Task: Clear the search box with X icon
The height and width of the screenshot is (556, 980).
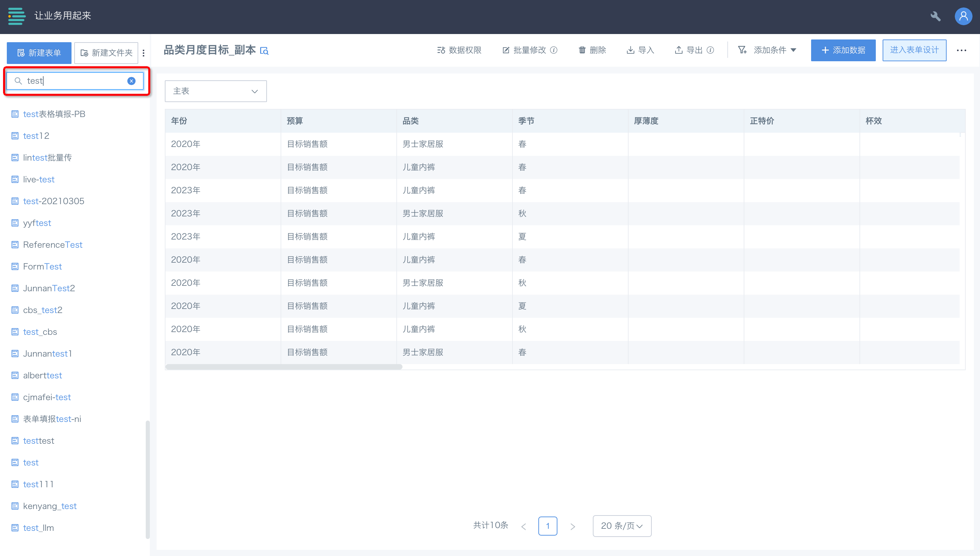Action: click(131, 81)
